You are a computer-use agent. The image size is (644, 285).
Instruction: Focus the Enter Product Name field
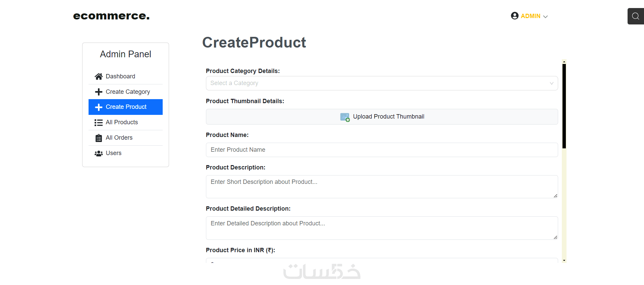click(382, 150)
